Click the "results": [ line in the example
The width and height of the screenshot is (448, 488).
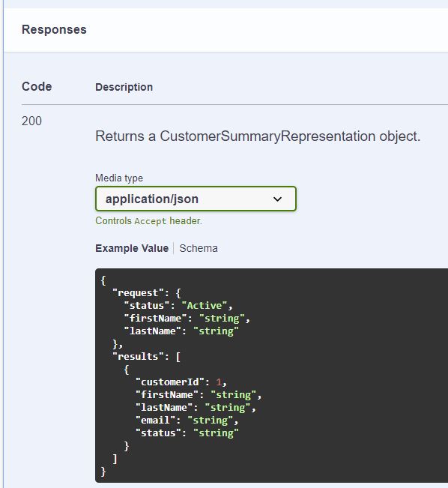147,356
